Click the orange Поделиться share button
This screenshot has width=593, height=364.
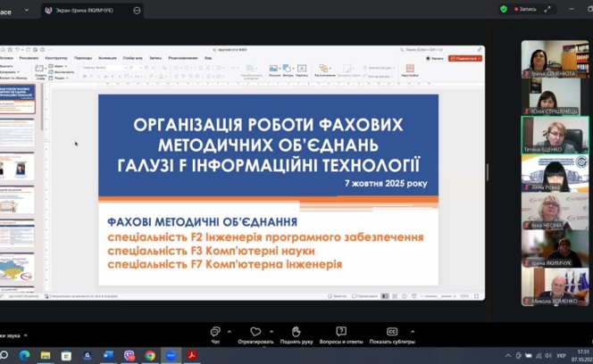465,59
